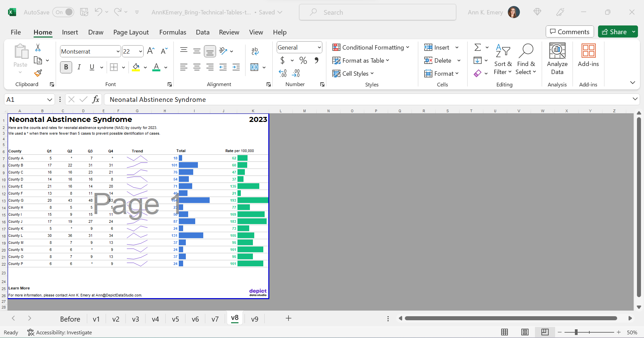
Task: Click Delete cells button
Action: coord(439,60)
